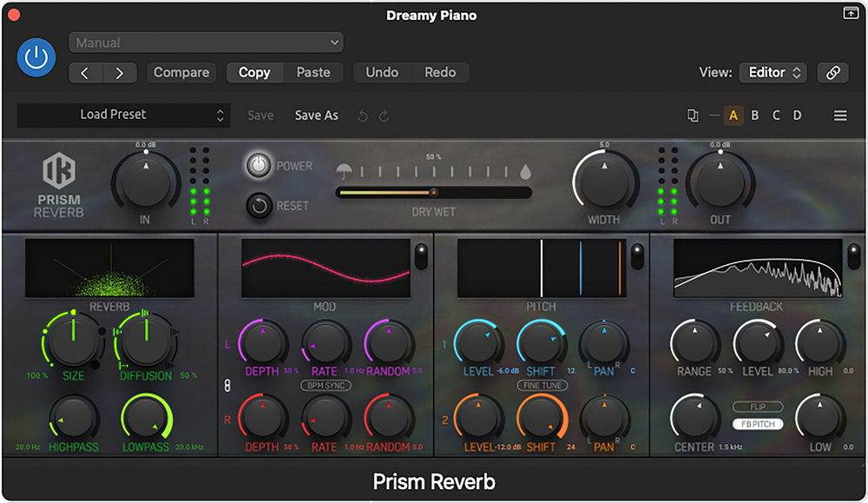The height and width of the screenshot is (503, 868).
Task: Open the hamburger menu in preset bar
Action: point(840,116)
